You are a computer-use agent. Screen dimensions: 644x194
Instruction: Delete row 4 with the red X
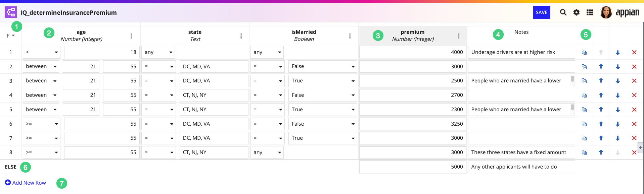[x=634, y=95]
